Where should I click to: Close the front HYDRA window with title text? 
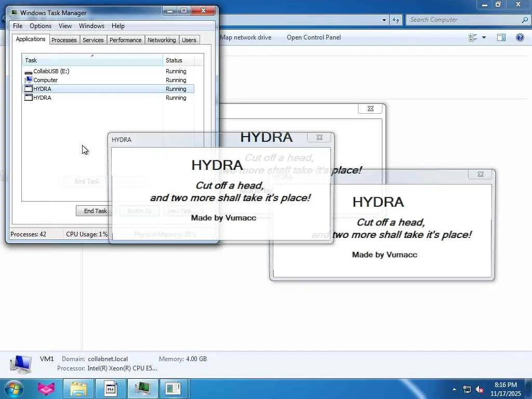(x=320, y=137)
